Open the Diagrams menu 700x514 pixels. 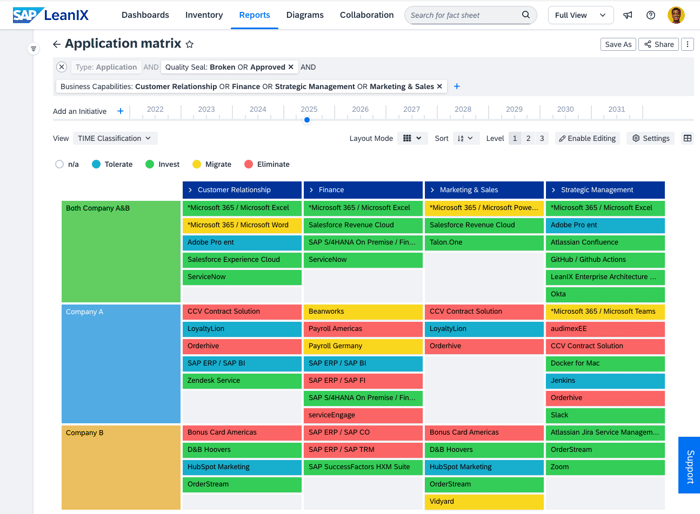(x=305, y=15)
